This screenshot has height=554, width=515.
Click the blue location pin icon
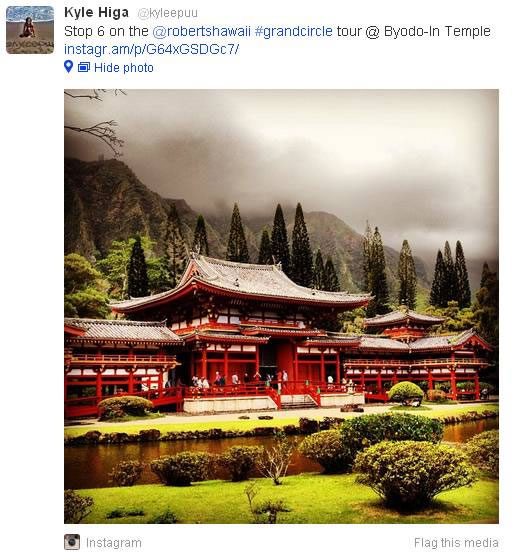68,66
